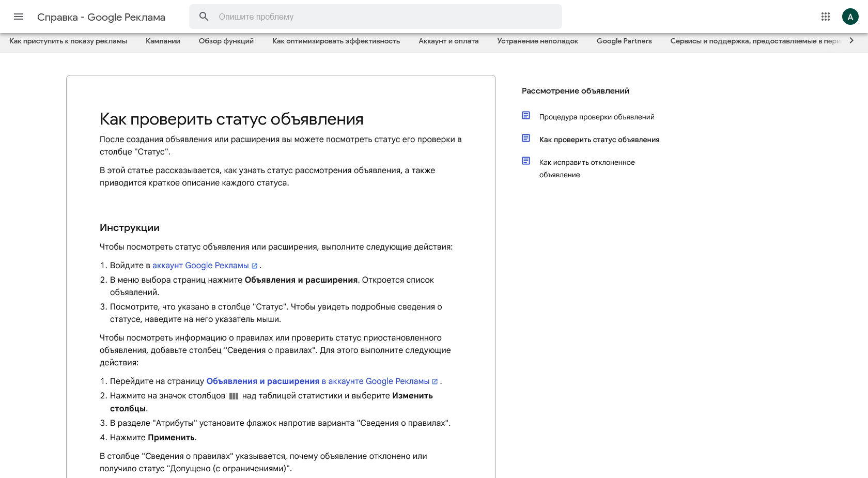The height and width of the screenshot is (478, 868).
Task: Open the 'Обзор функций' tab
Action: pyautogui.click(x=226, y=41)
